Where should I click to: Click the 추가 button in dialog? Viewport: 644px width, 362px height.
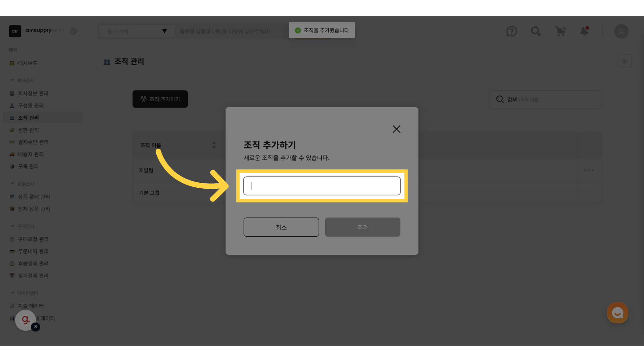click(x=362, y=227)
